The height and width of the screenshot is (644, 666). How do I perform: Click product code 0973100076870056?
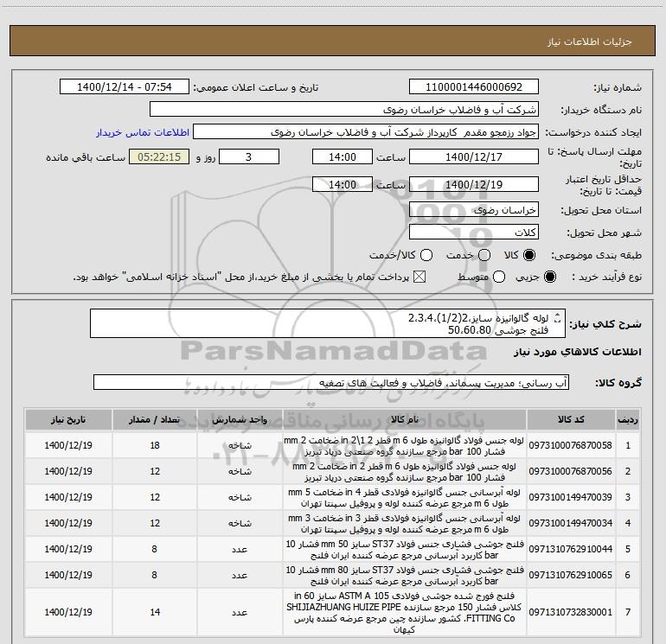[x=571, y=471]
